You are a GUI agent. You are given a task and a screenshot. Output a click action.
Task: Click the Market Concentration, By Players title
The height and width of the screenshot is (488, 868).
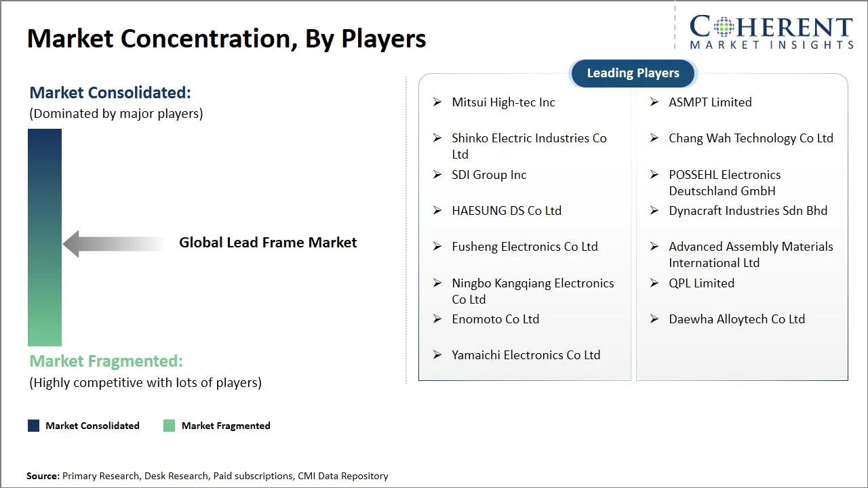(226, 39)
